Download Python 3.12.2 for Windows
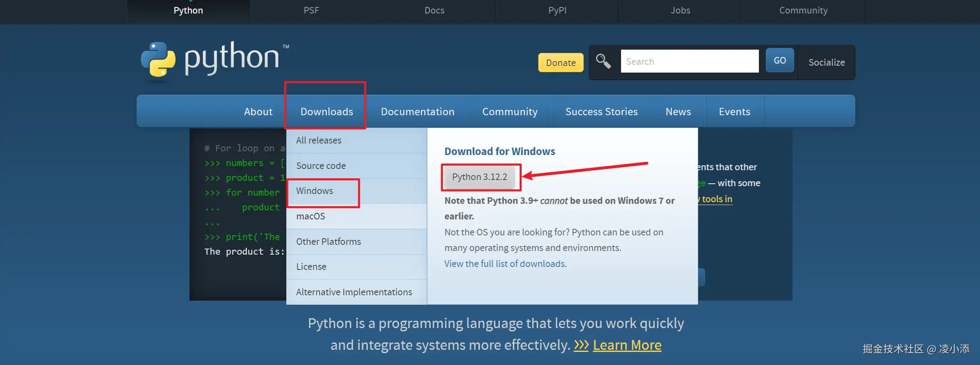The image size is (980, 365). coord(480,177)
